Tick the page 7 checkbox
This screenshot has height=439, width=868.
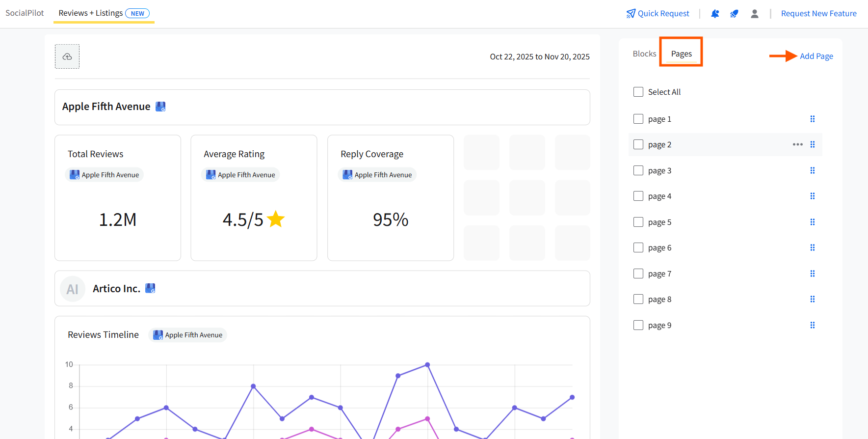pos(638,274)
